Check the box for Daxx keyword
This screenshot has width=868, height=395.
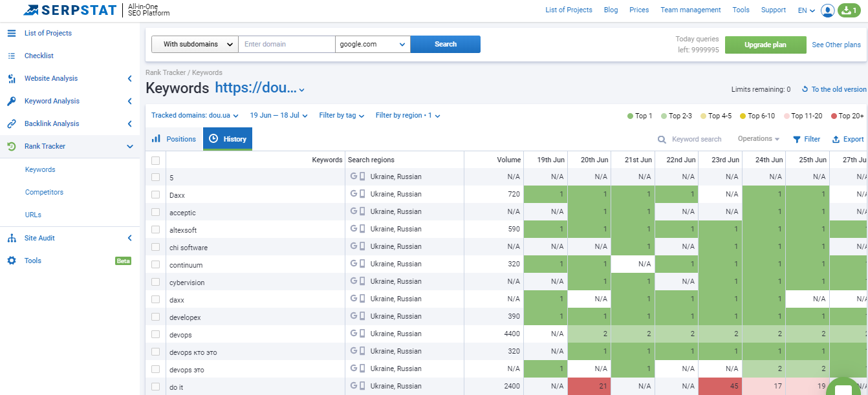(x=155, y=195)
